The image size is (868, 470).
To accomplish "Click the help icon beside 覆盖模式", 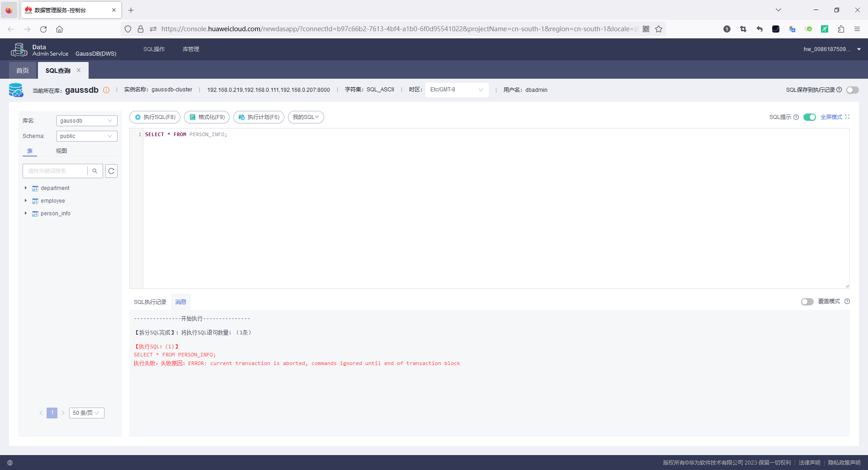I will [847, 301].
